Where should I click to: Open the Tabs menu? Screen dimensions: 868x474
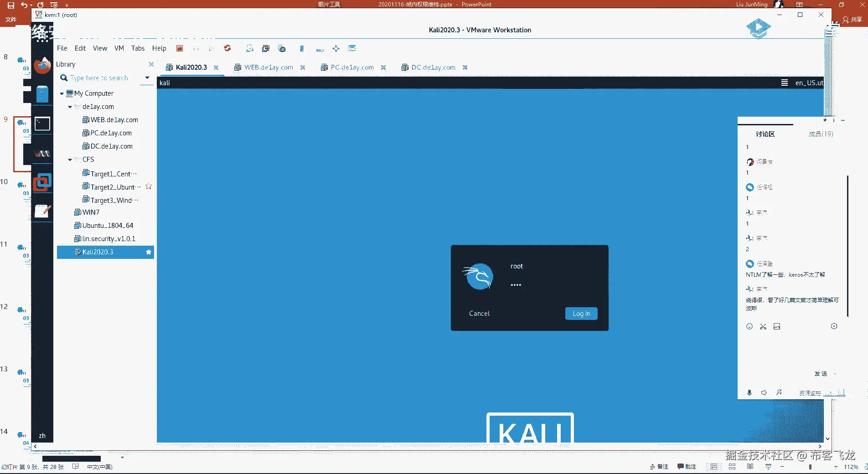(x=138, y=48)
